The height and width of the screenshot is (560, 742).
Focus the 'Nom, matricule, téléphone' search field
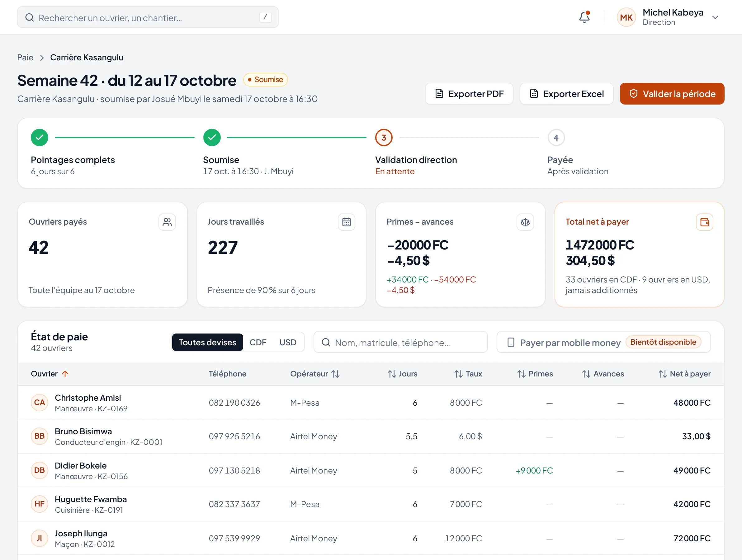(x=400, y=342)
